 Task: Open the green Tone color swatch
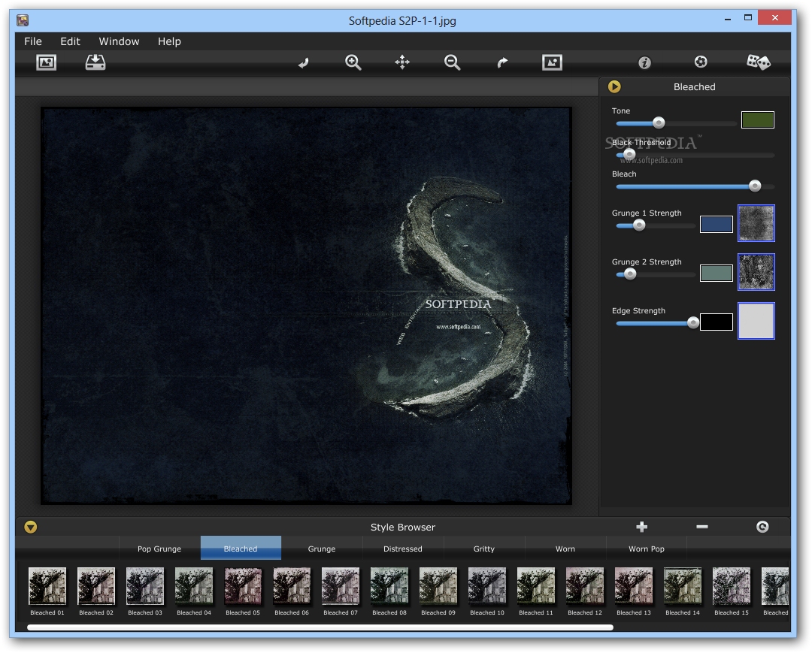[758, 119]
